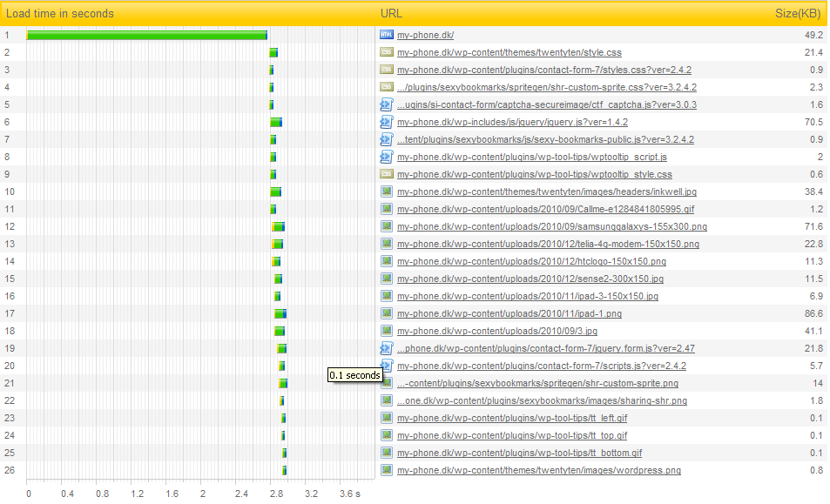Open the shr-custom-sprite.css?ver=3.2.4.2 link
The height and width of the screenshot is (504, 830).
547,88
